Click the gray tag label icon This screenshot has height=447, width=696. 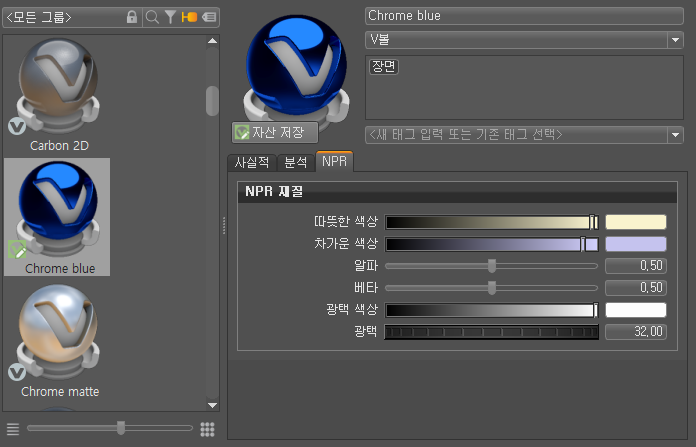[209, 17]
